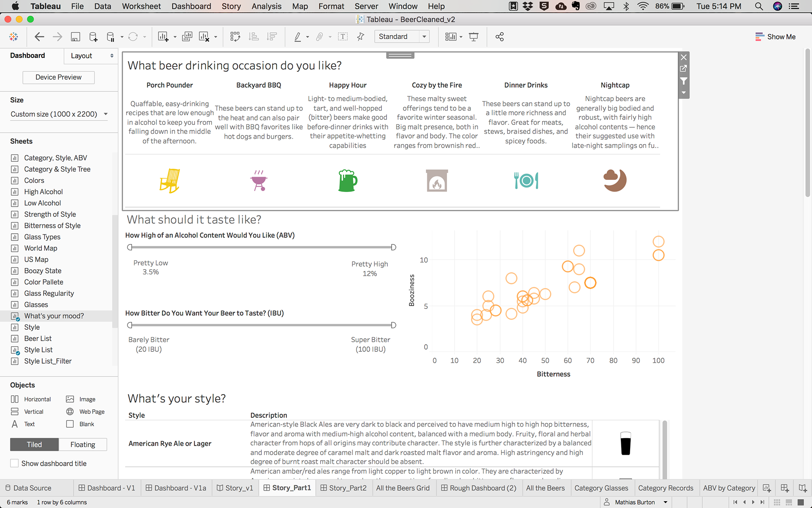Click the Save icon in toolbar
Screen dimensions: 812x508
75,37
